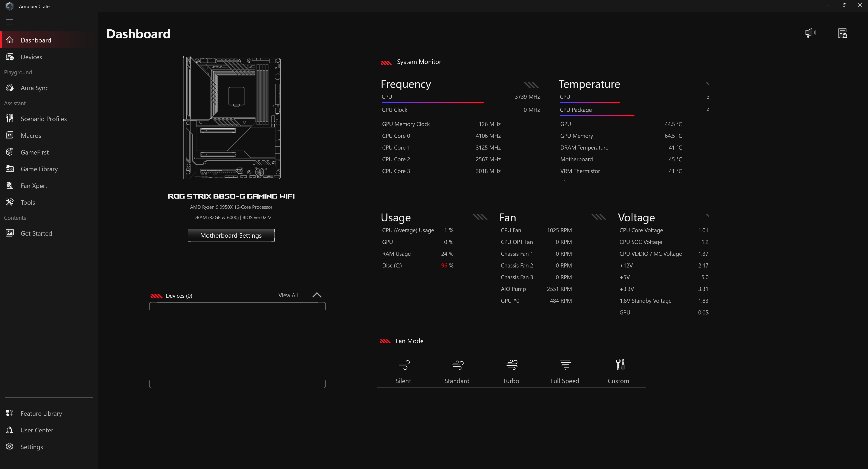Click the CPU Package temperature bar
Viewport: 868px width, 469px height.
click(634, 115)
